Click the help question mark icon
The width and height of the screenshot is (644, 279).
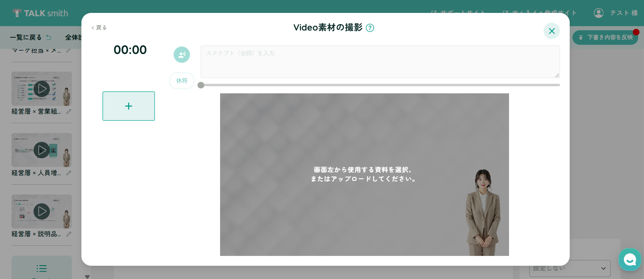[370, 28]
